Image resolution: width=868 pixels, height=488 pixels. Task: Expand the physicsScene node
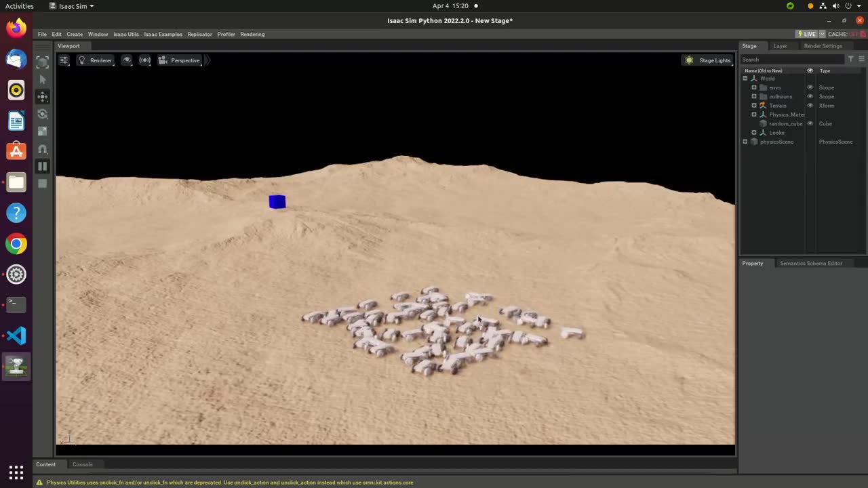click(x=745, y=142)
